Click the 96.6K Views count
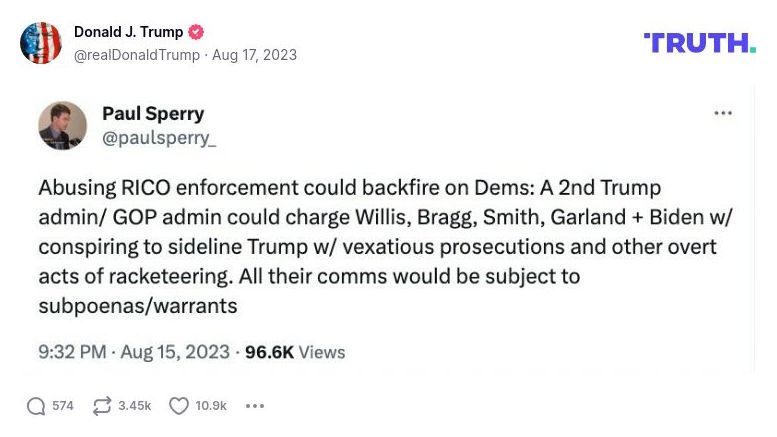The width and height of the screenshot is (777, 437). [295, 352]
